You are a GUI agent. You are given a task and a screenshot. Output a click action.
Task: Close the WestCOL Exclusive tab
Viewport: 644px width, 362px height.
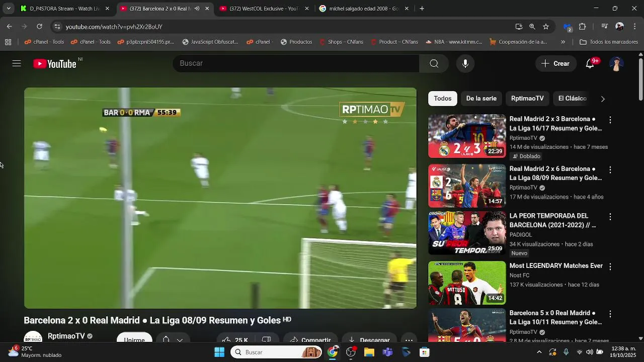(306, 9)
